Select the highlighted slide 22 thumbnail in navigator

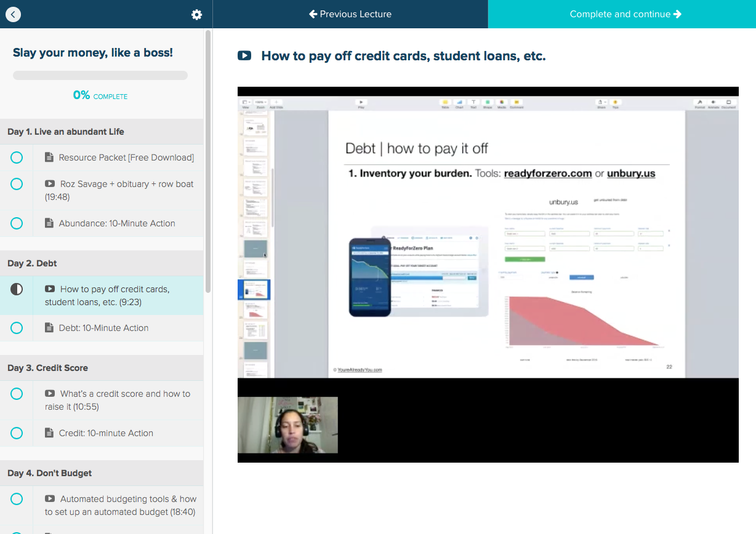tap(254, 290)
